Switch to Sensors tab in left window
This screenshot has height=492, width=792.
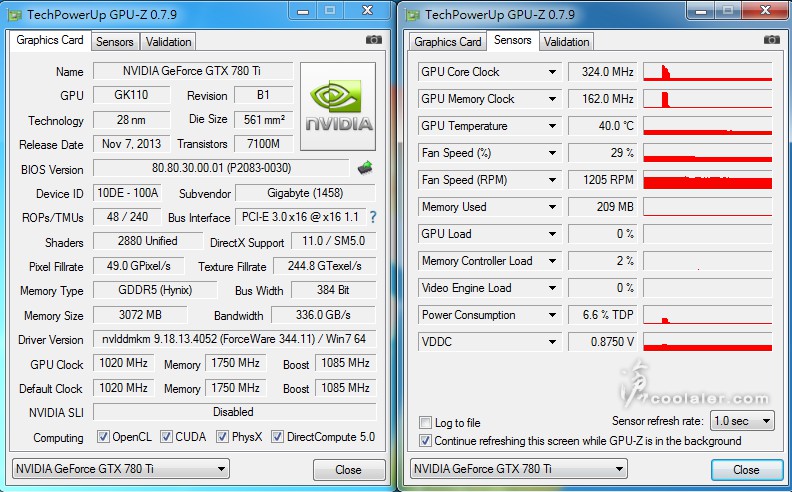click(115, 42)
